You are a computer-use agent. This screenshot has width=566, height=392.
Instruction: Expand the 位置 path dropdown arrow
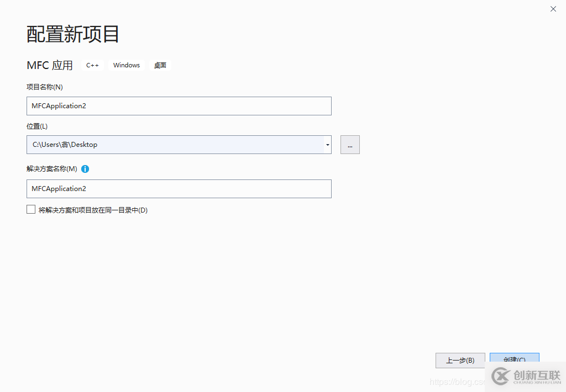tap(327, 145)
